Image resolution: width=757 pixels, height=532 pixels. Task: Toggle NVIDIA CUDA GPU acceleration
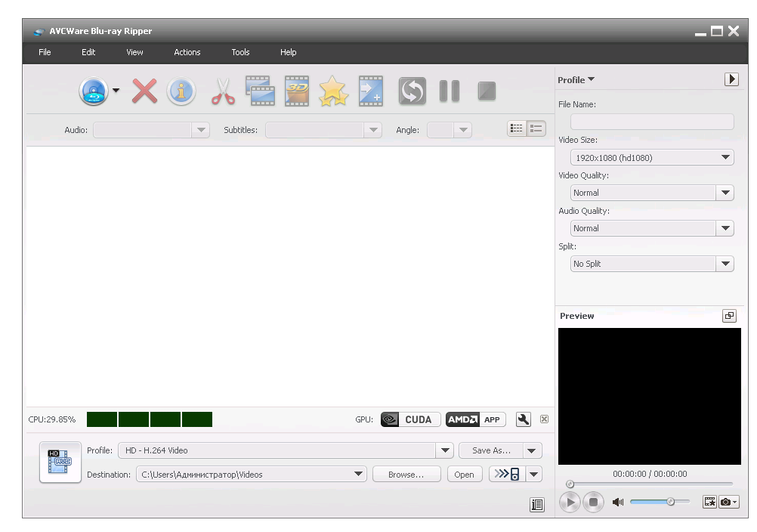click(x=410, y=419)
